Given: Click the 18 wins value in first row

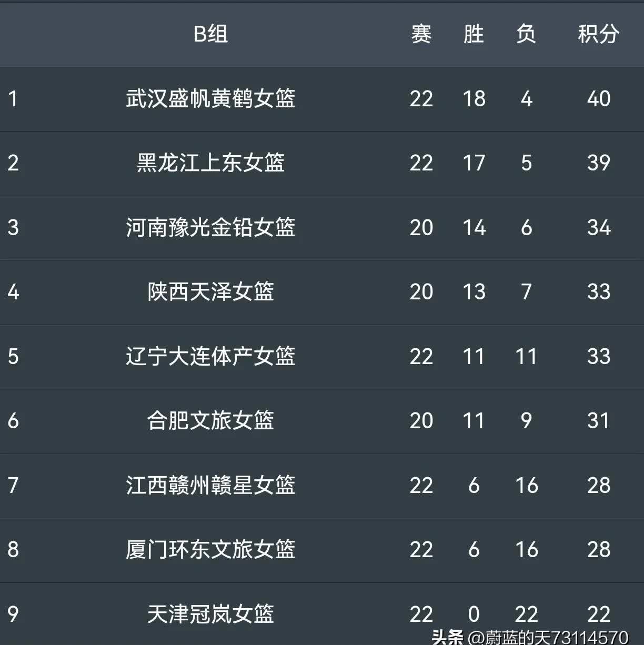Looking at the screenshot, I should 474,98.
